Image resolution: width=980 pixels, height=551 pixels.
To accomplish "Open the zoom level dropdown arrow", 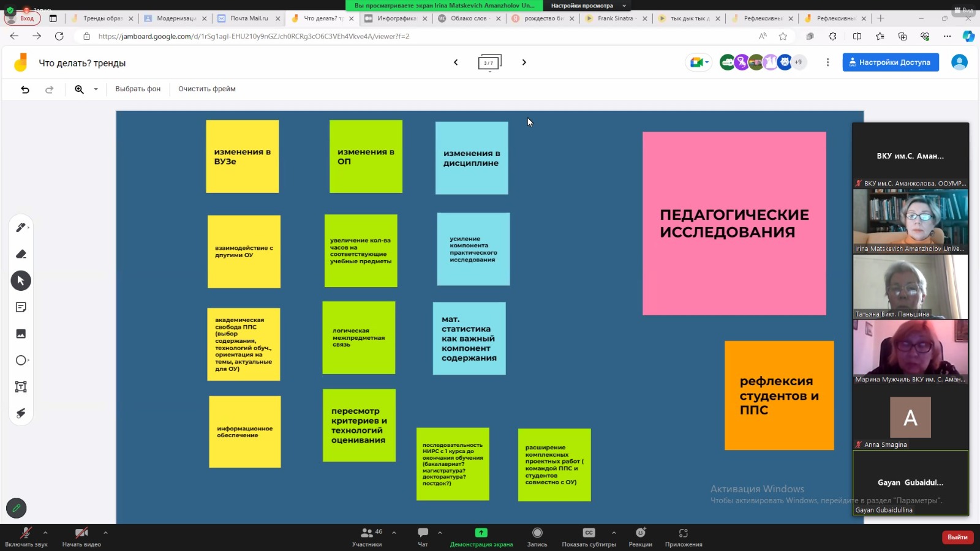I will click(96, 89).
